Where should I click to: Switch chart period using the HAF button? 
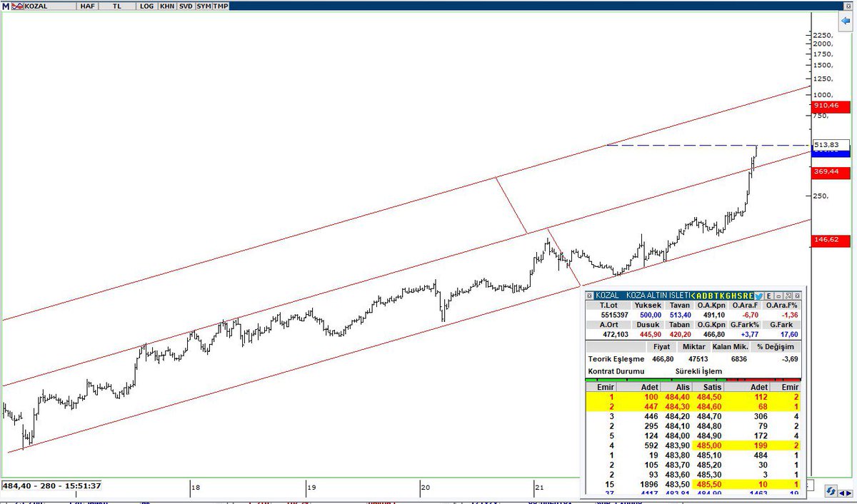(x=87, y=5)
